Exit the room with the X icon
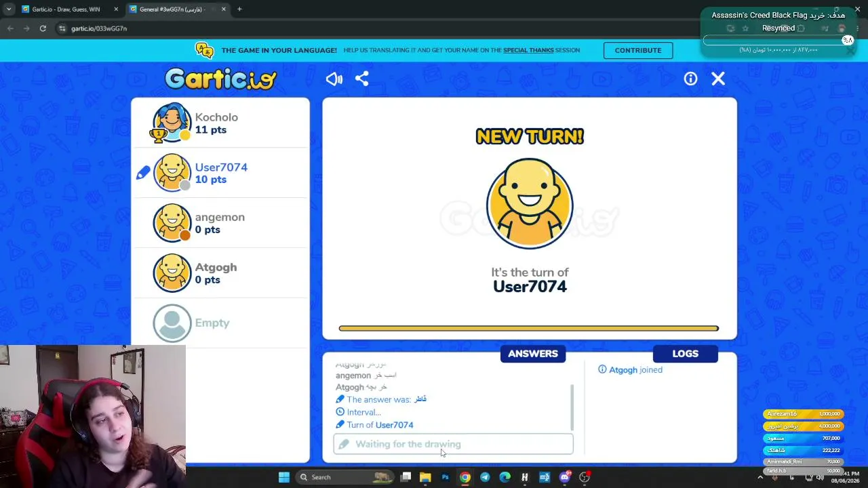This screenshot has width=868, height=488. pos(718,79)
